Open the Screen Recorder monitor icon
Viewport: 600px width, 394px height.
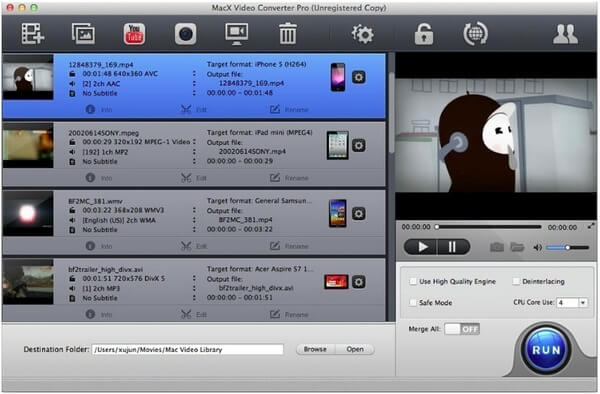pyautogui.click(x=236, y=34)
